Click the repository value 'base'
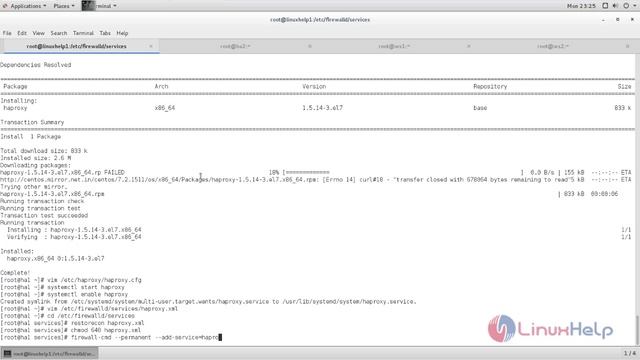This screenshot has width=640, height=360. click(480, 108)
